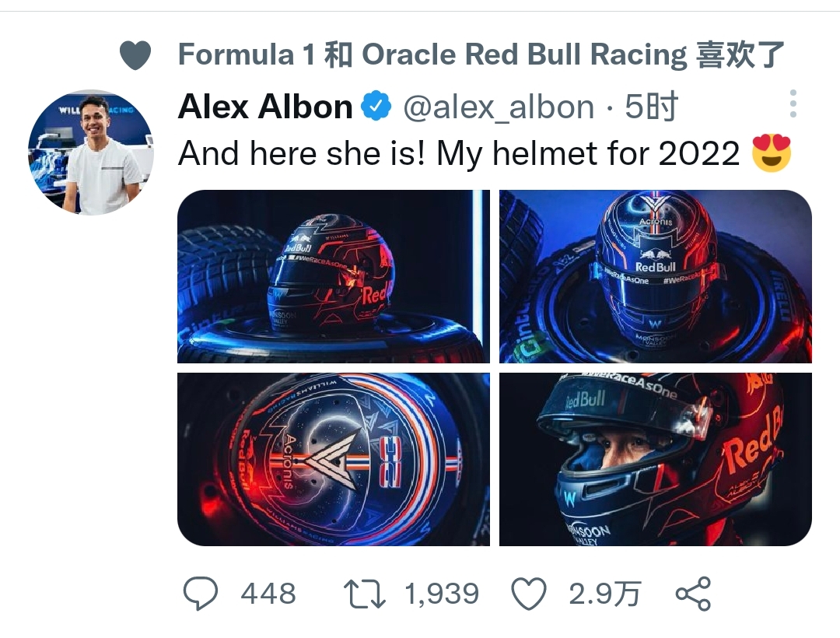Click the Formula 1 和 Oracle Red Bull Racing 喜欢了 notice

[481, 56]
